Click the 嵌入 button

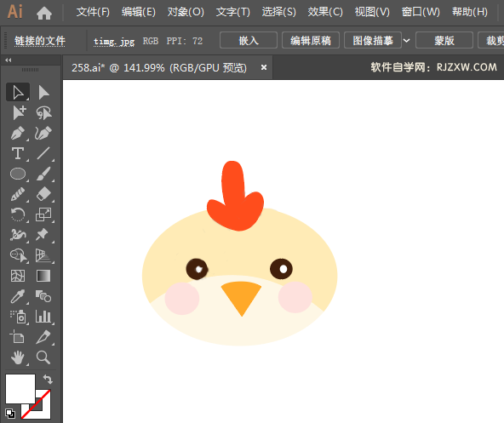249,41
